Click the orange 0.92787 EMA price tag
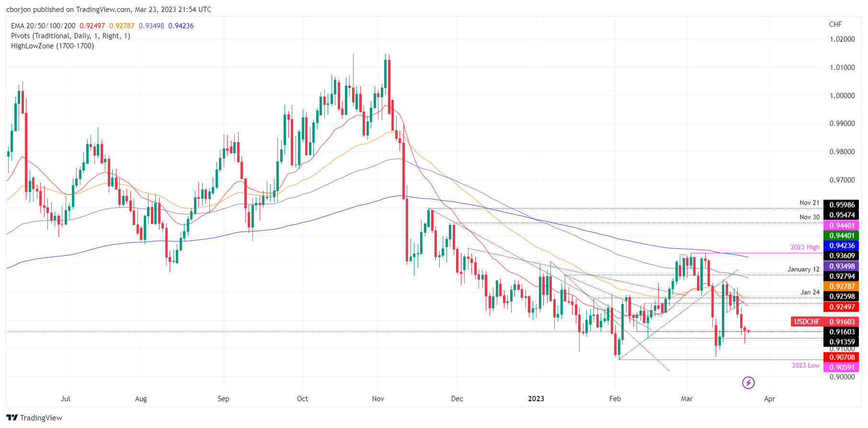The height and width of the screenshot is (428, 868). click(x=842, y=286)
